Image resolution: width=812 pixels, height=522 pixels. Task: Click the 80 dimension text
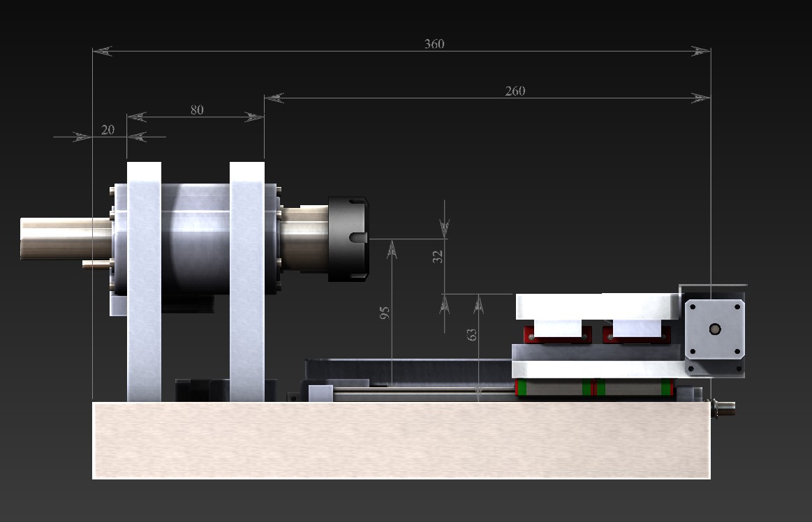(x=197, y=110)
